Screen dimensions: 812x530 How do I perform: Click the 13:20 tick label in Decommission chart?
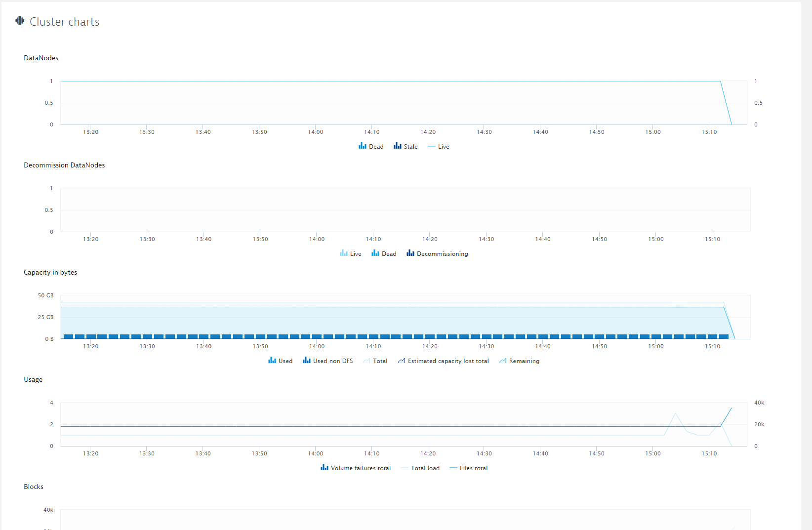(x=91, y=239)
